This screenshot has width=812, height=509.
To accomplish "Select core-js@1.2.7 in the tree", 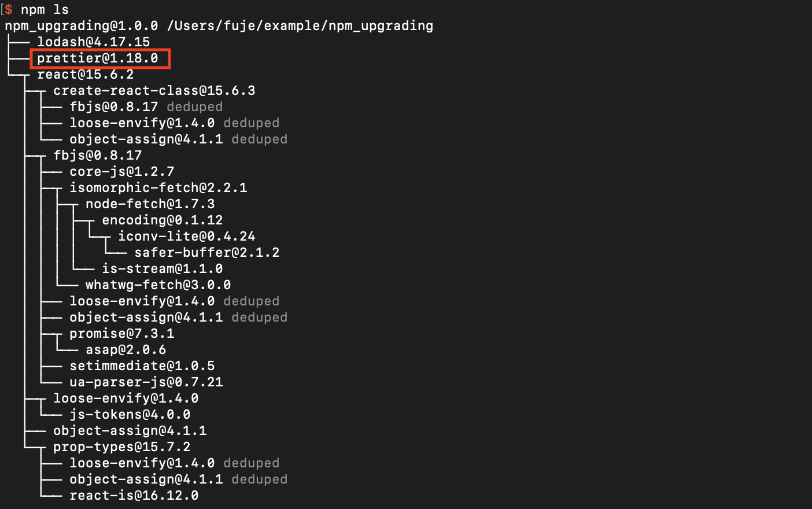I will pos(121,172).
